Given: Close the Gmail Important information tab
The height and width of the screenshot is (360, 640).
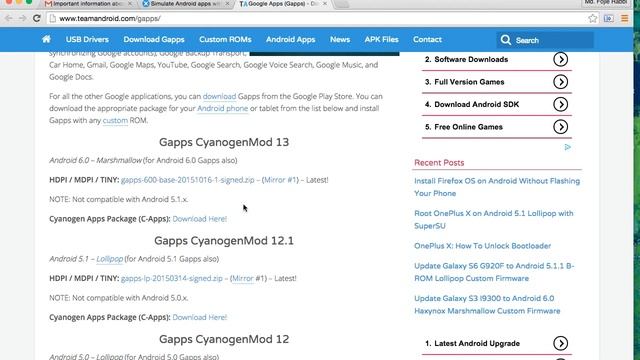Looking at the screenshot, I should tap(130, 4).
